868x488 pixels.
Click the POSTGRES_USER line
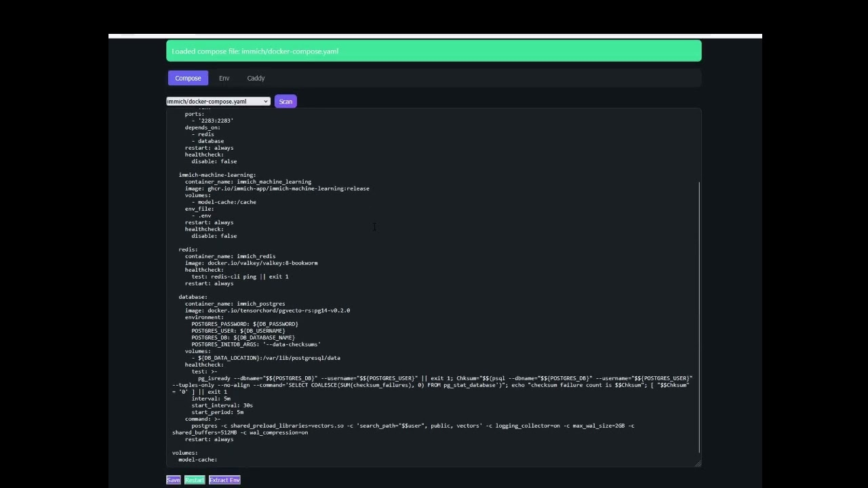[238, 331]
